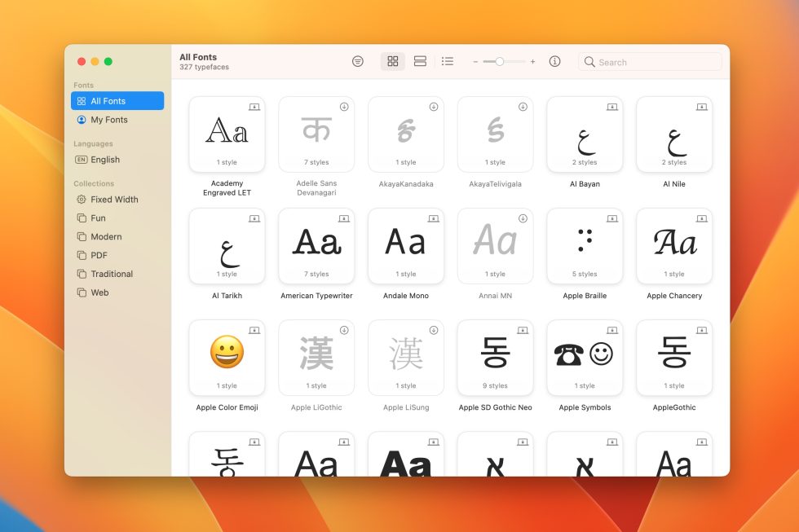The height and width of the screenshot is (532, 799).
Task: Click the installed icon on Apple Color Emoji
Action: click(x=254, y=331)
